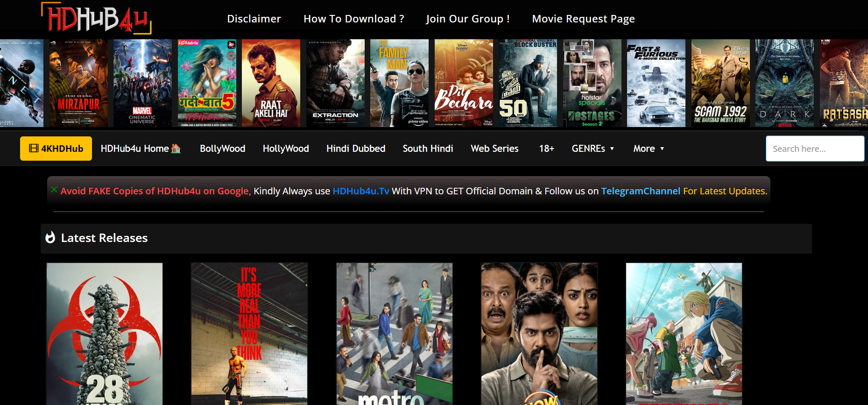Open The Family Man poster
The width and height of the screenshot is (868, 405).
coord(399,83)
